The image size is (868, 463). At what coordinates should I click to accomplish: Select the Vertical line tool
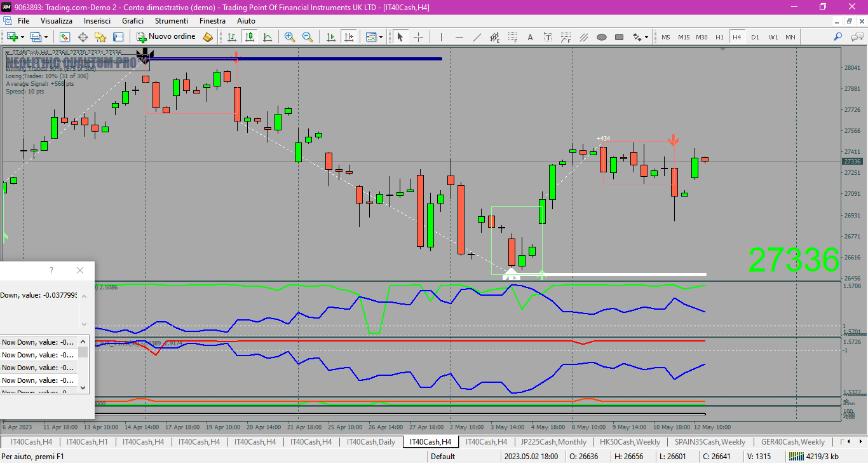point(441,37)
